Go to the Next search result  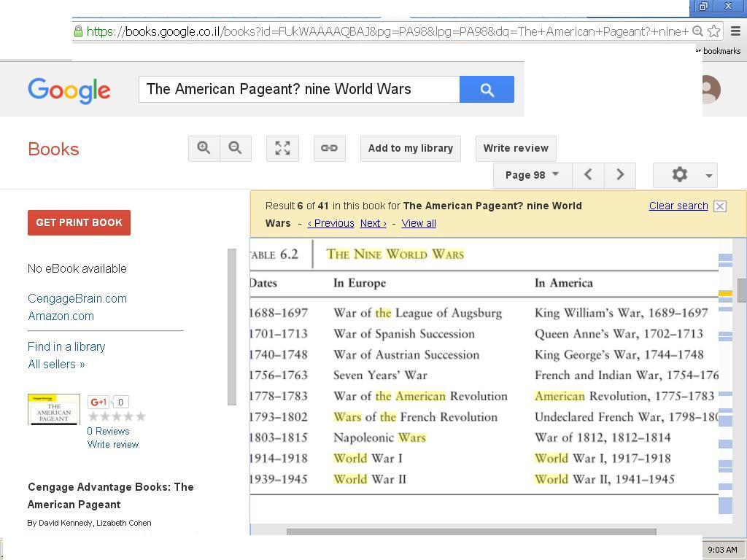click(x=373, y=223)
